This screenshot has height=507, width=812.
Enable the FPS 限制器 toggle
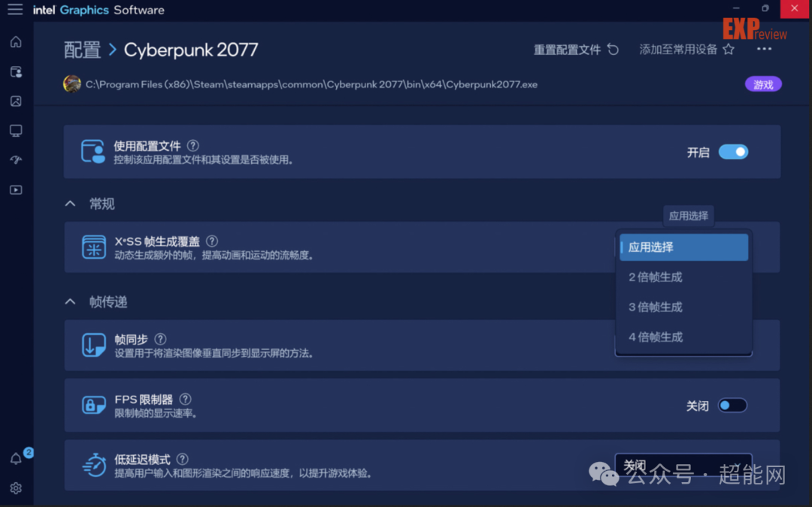tap(732, 405)
